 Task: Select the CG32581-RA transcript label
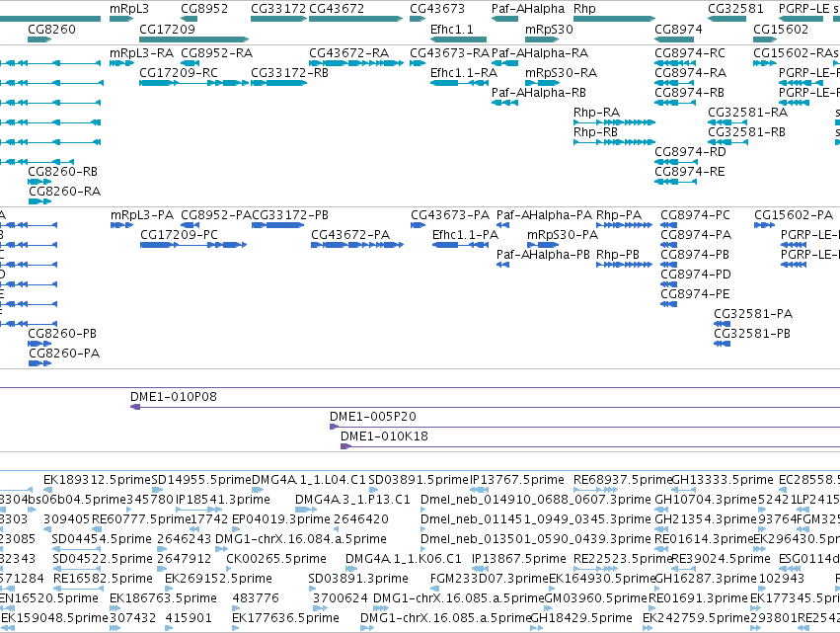pyautogui.click(x=748, y=113)
